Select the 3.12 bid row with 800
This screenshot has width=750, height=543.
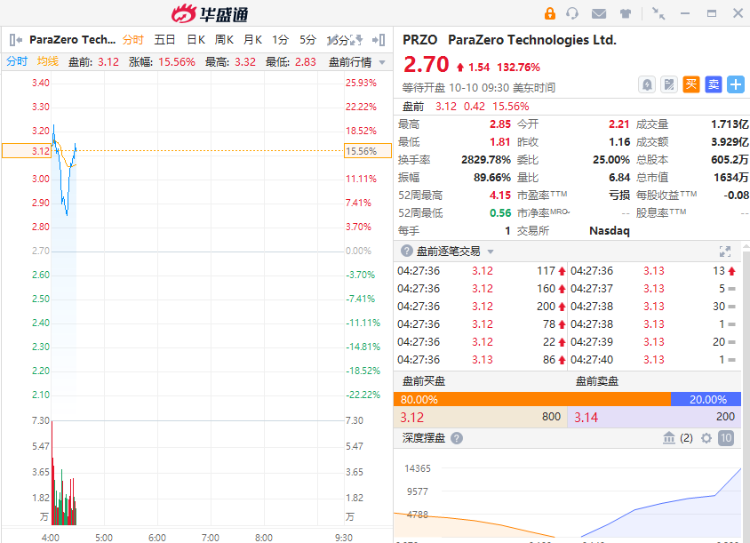(480, 417)
